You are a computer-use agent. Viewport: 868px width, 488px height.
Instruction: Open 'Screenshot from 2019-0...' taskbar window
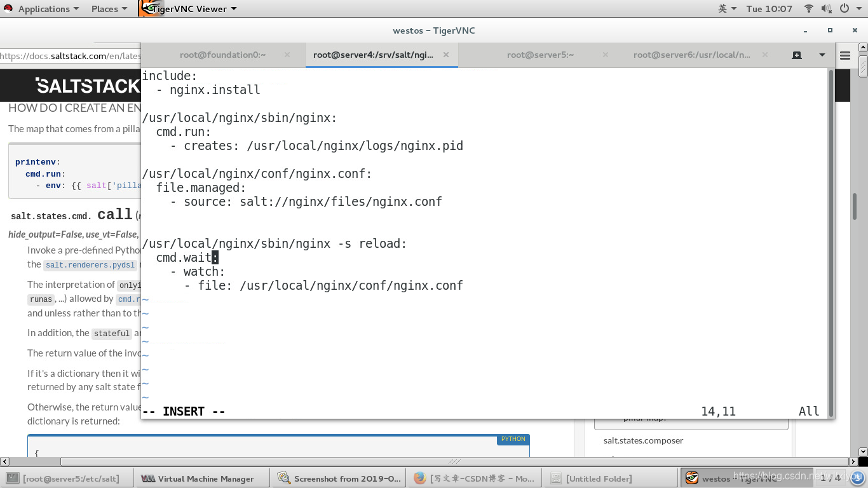pos(339,478)
